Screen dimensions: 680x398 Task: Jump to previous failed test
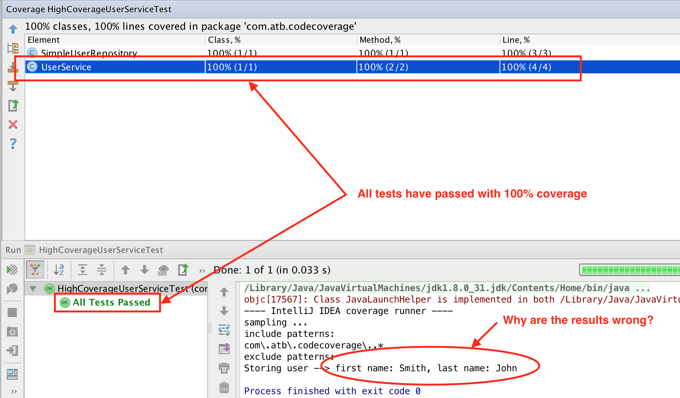[x=125, y=270]
